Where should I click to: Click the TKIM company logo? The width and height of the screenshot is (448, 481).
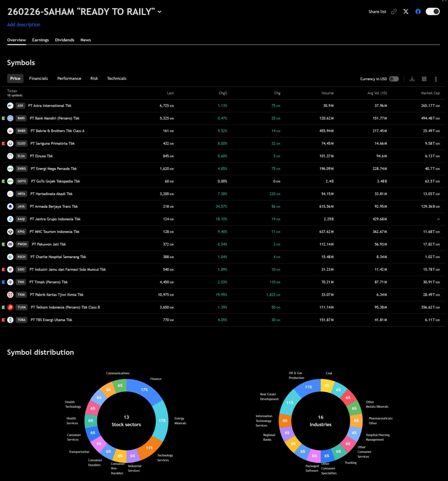pos(10,295)
